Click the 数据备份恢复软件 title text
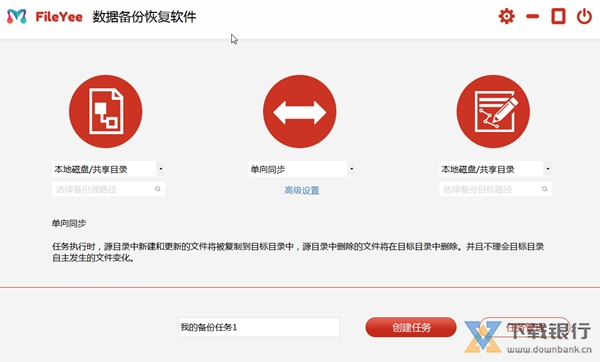Screen dimensions: 600x362 144,17
